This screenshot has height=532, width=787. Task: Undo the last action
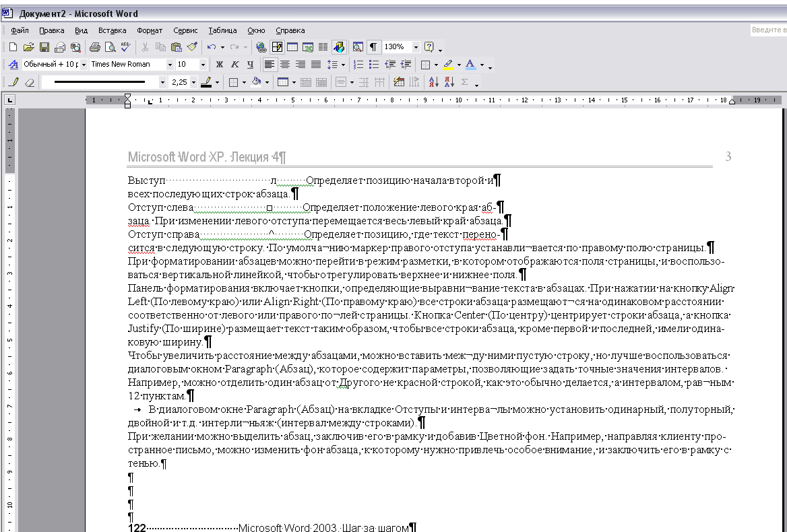[212, 47]
